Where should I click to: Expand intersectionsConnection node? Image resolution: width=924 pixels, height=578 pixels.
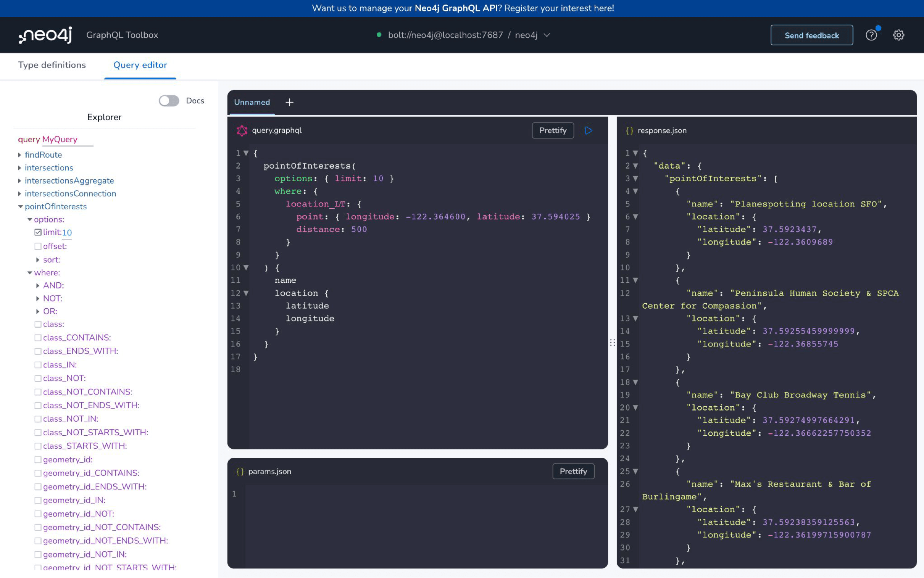click(x=19, y=194)
